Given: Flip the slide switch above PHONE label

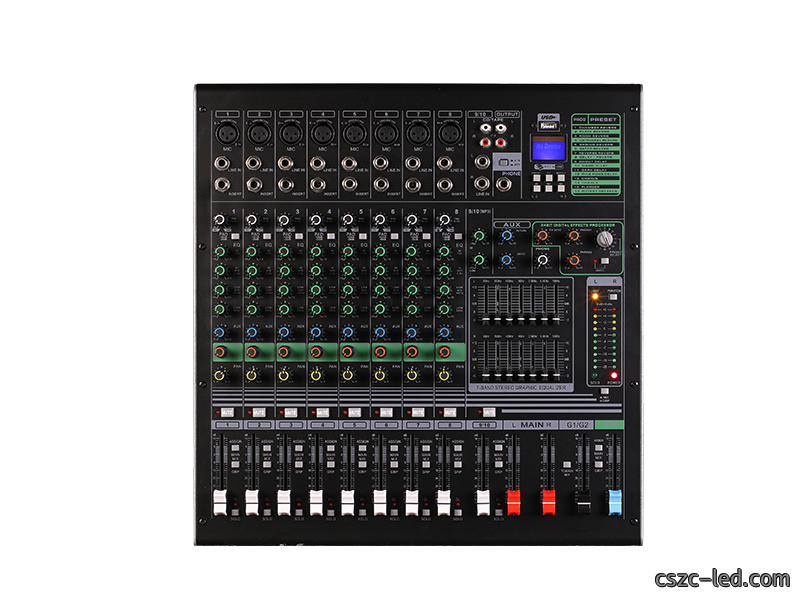Looking at the screenshot, I should [x=503, y=162].
